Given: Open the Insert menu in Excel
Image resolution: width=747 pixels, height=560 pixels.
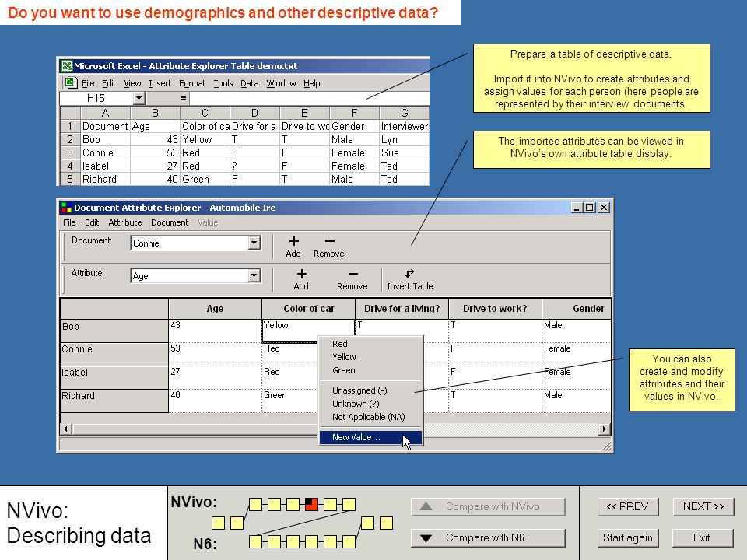Looking at the screenshot, I should (x=160, y=83).
